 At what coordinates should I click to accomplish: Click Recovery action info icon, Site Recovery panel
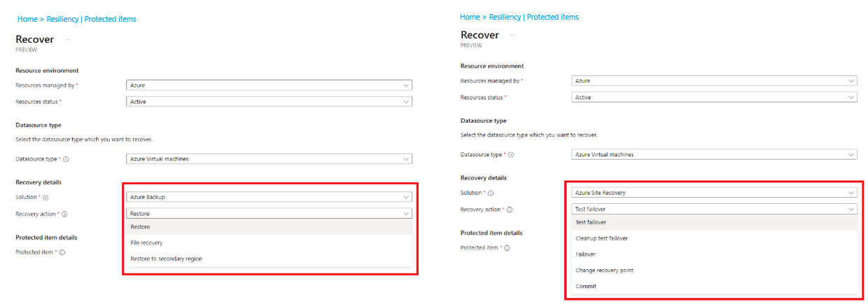click(510, 210)
